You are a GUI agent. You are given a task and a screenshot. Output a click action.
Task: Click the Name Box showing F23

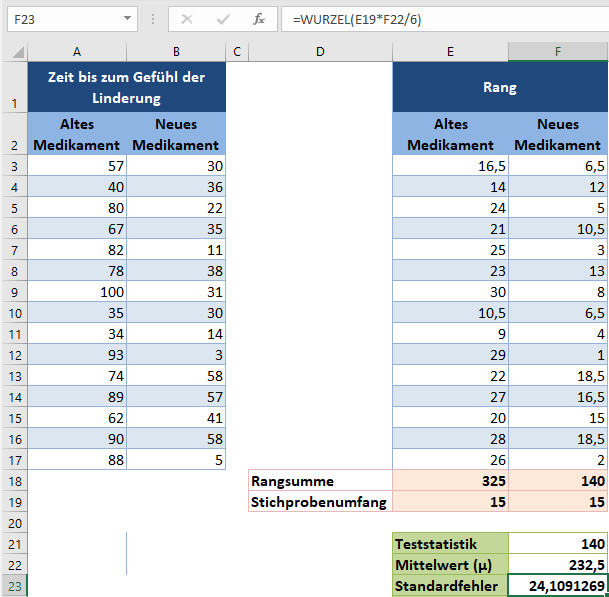click(72, 19)
